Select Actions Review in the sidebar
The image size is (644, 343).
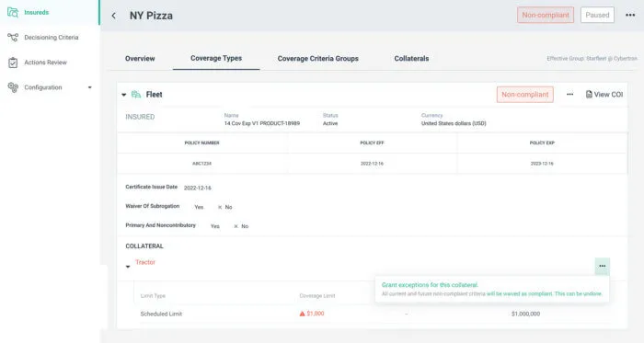[x=46, y=63]
